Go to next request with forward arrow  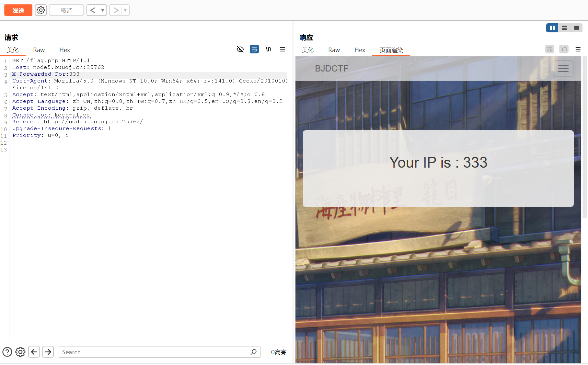pyautogui.click(x=116, y=10)
